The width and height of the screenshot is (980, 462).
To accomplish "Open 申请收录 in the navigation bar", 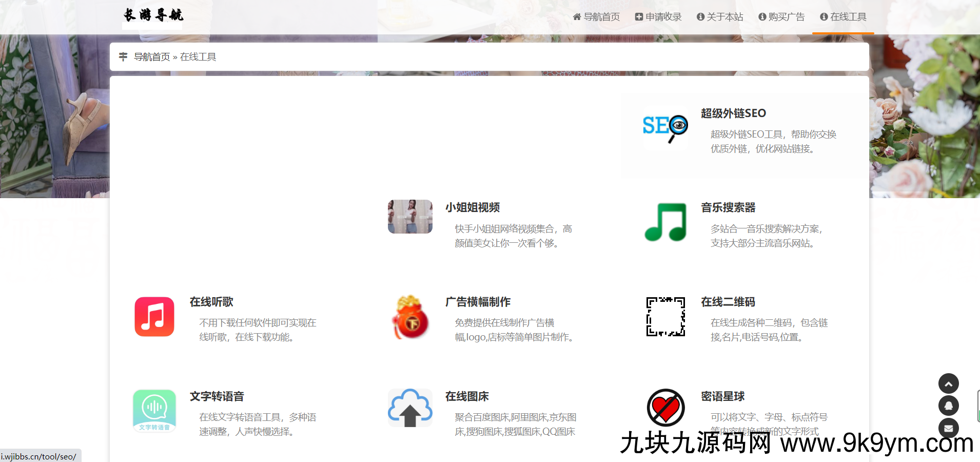I will click(658, 17).
